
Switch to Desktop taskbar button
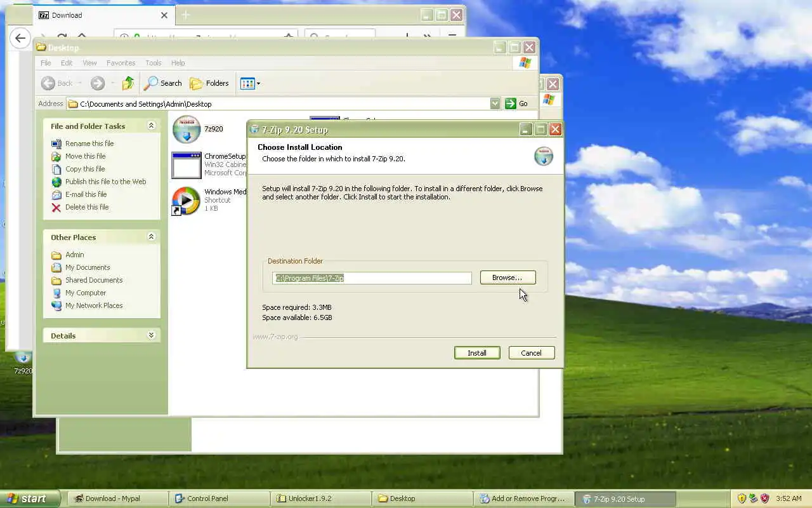pyautogui.click(x=422, y=498)
